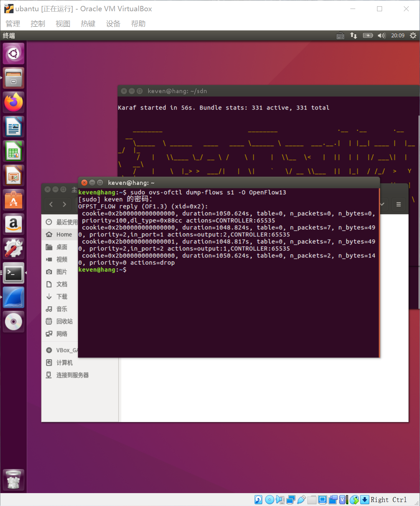Click the keven@hang: ~ terminal title bar
This screenshot has width=420, height=506.
[229, 182]
